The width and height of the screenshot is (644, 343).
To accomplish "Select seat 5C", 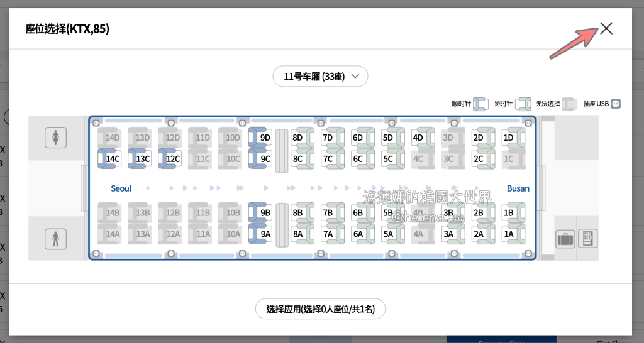I will pyautogui.click(x=394, y=159).
